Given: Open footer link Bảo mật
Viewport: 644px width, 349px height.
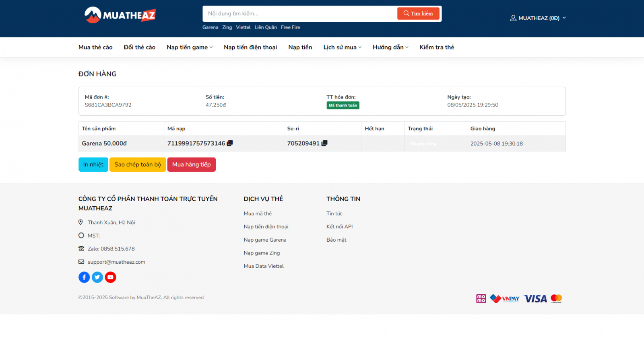Looking at the screenshot, I should click(336, 240).
